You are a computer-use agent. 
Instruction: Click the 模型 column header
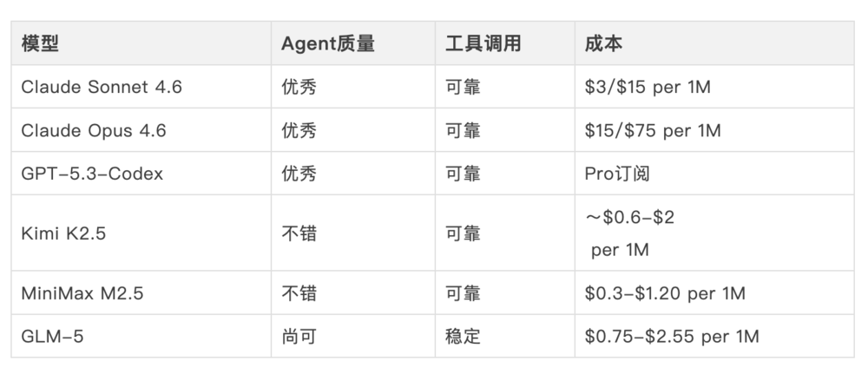click(x=41, y=44)
